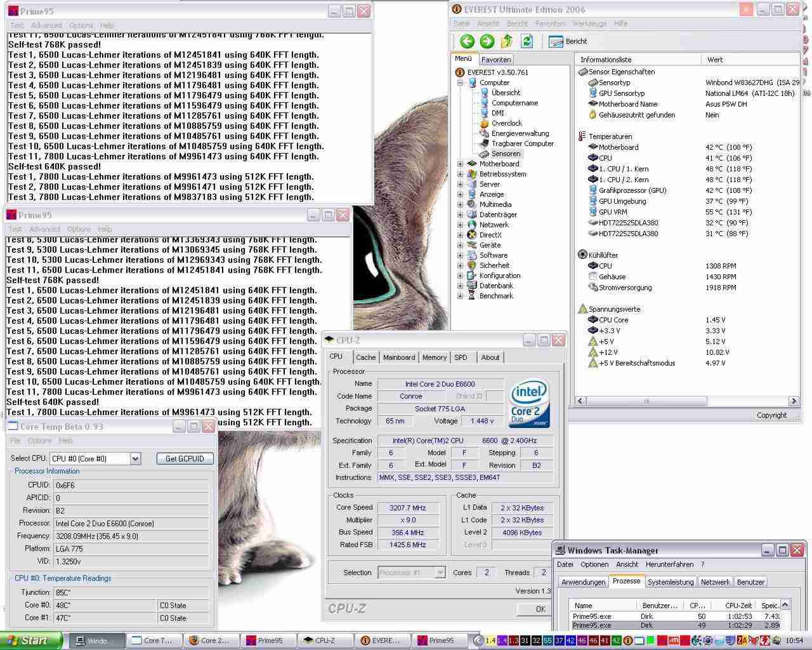Expand the Datenträger node in EVEREST tree
Screen dimensions: 812x650
click(x=460, y=215)
